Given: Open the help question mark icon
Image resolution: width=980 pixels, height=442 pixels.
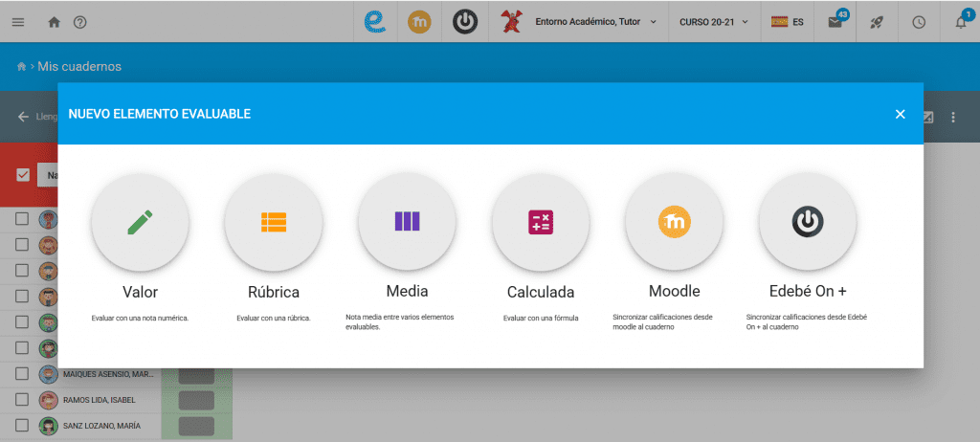Looking at the screenshot, I should click(80, 22).
